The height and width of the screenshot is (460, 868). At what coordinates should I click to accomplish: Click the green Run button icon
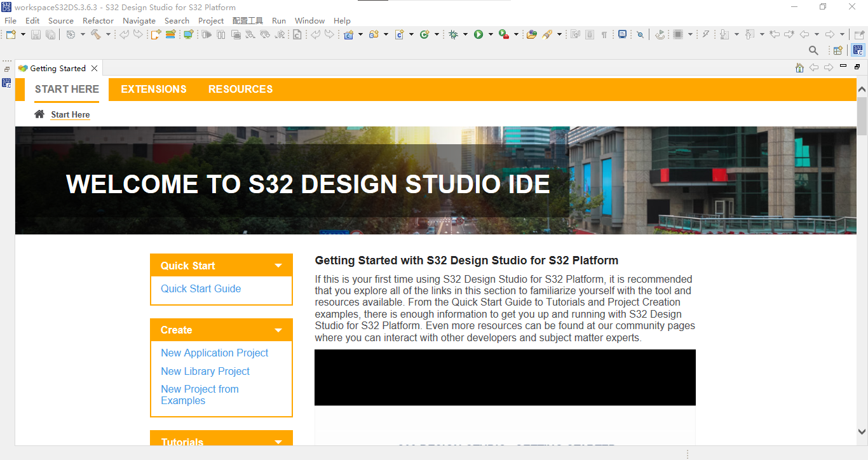tap(478, 34)
